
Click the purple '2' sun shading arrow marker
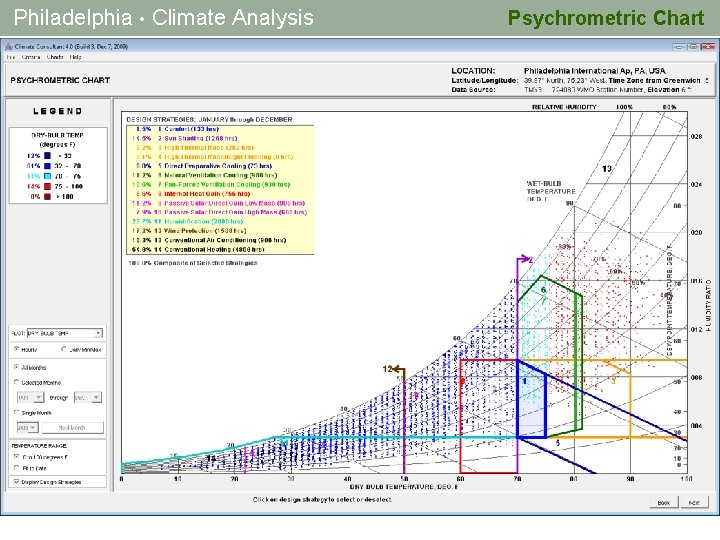(526, 260)
